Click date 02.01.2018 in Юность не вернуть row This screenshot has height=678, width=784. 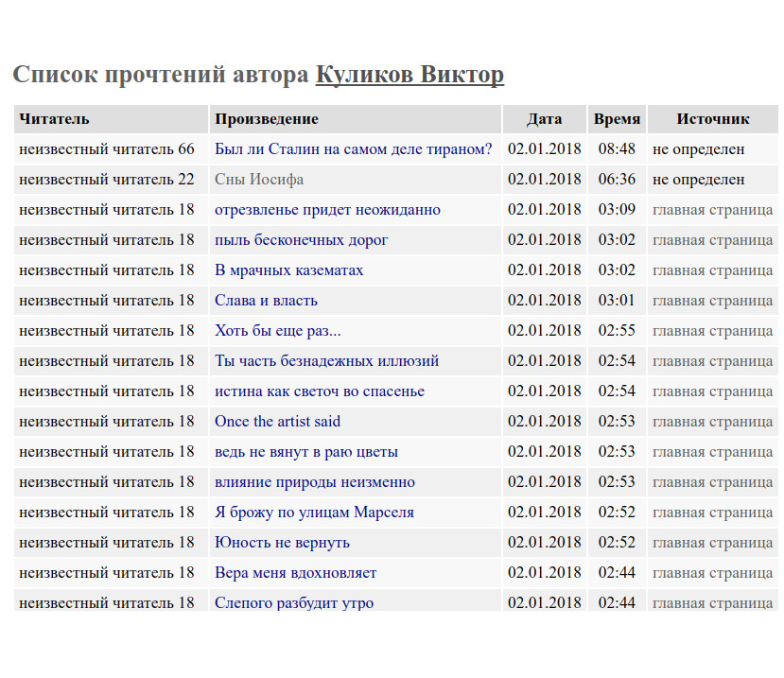[545, 543]
